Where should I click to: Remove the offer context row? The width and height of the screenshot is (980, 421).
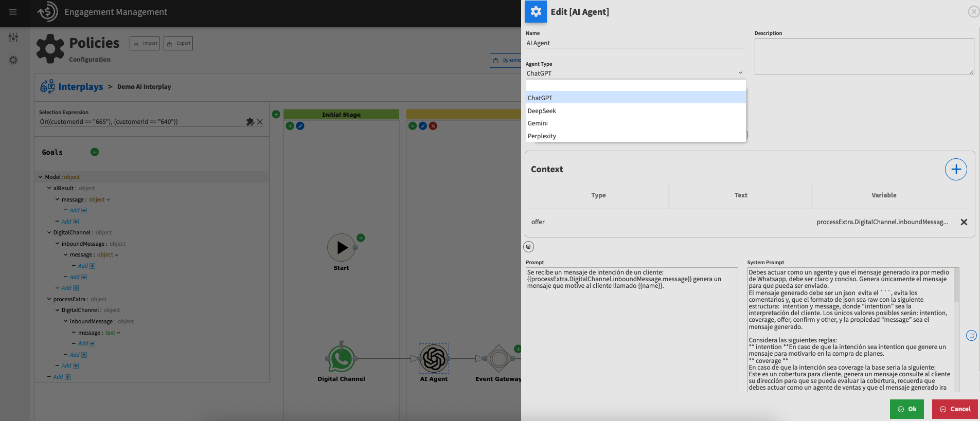coord(964,222)
